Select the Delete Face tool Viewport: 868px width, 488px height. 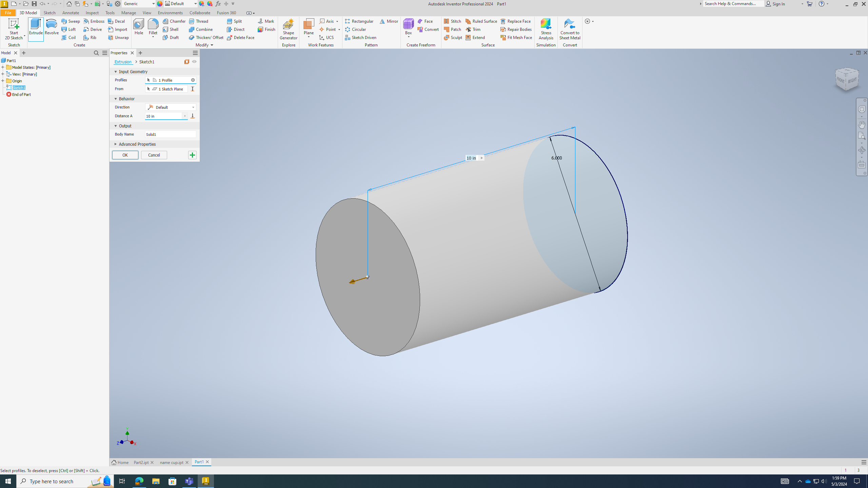coord(241,37)
